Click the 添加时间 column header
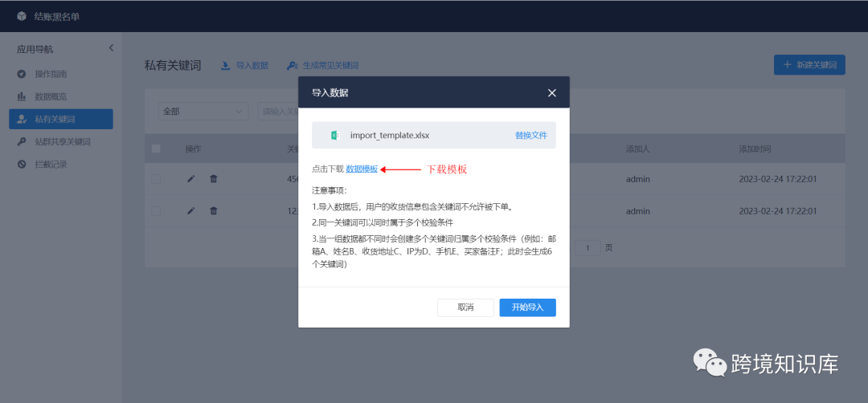This screenshot has height=403, width=868. [x=755, y=149]
